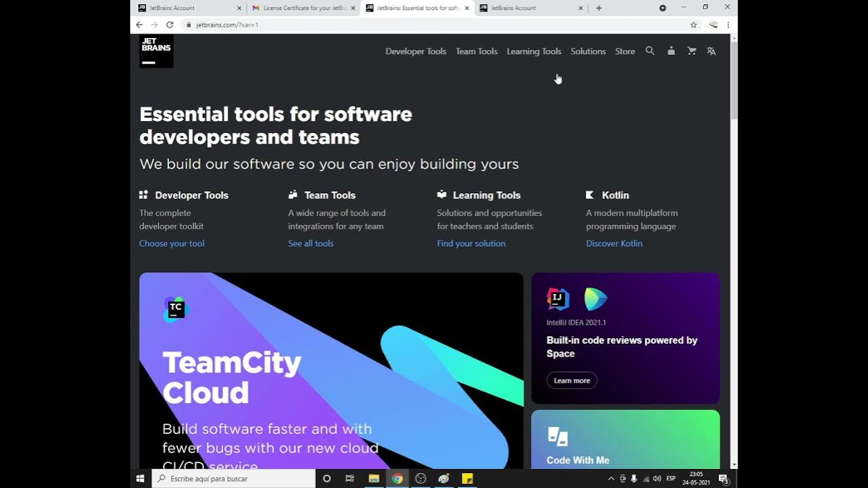
Task: Click the Space logo icon
Action: [x=595, y=299]
